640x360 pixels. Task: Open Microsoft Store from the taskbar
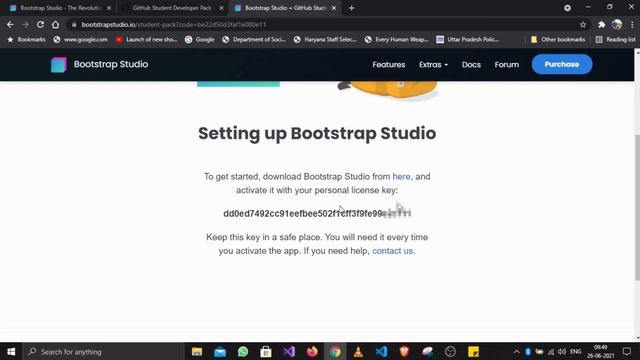266,351
